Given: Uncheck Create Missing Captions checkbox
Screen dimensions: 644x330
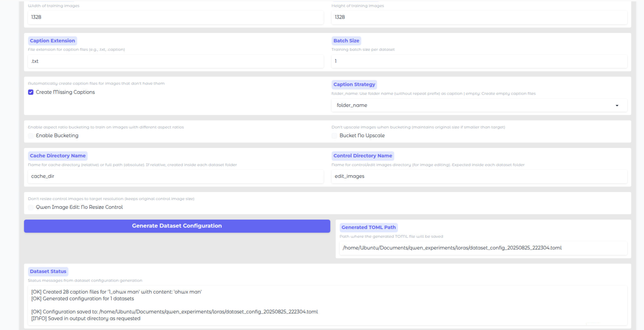Looking at the screenshot, I should (x=31, y=92).
